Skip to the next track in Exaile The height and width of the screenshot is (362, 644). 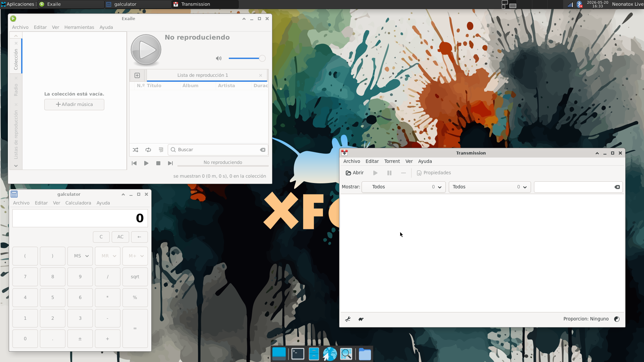click(170, 163)
